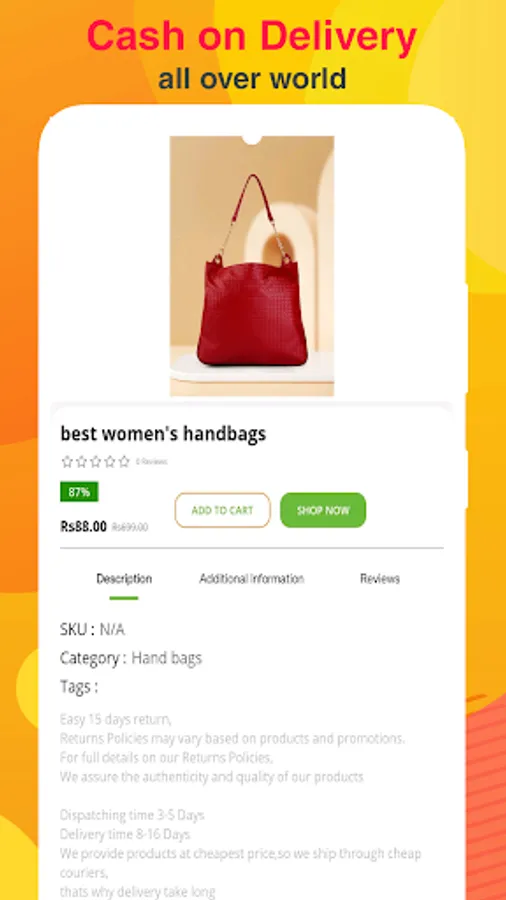The width and height of the screenshot is (506, 900).
Task: Click the Easy 15 days return text
Action: 115,719
